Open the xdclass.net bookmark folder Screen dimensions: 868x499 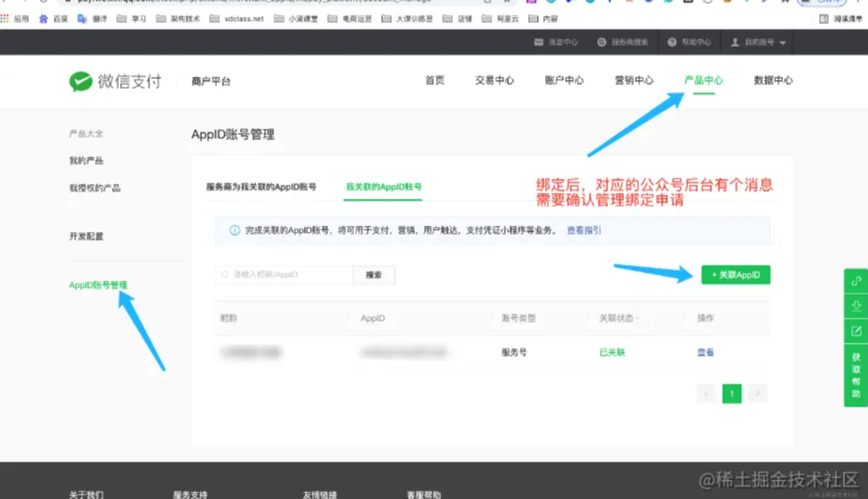click(x=237, y=19)
